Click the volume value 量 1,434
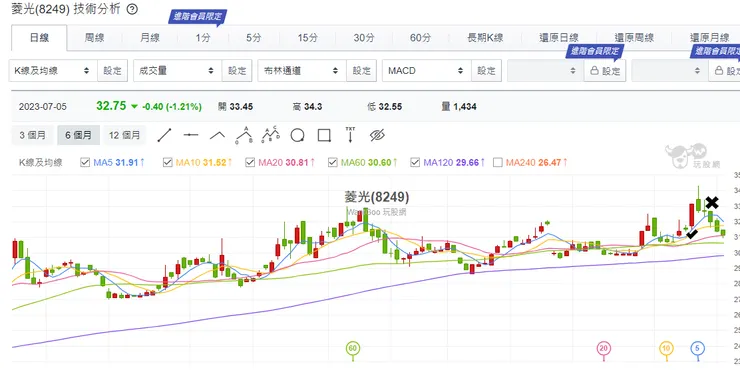Screen dimensions: 740x370 (x=459, y=107)
